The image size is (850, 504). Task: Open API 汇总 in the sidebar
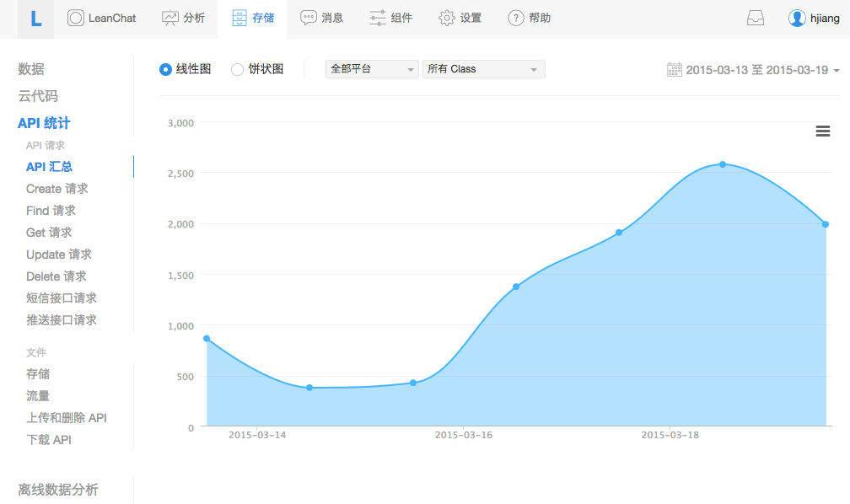49,167
